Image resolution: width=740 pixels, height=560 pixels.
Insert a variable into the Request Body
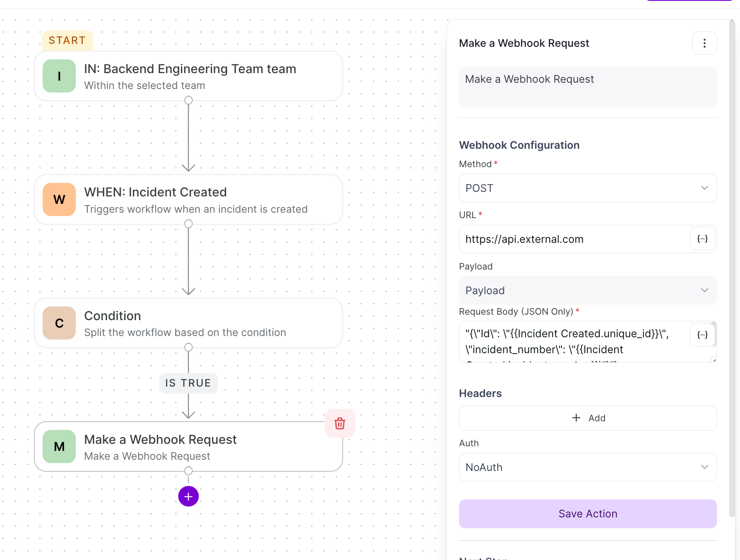(702, 335)
